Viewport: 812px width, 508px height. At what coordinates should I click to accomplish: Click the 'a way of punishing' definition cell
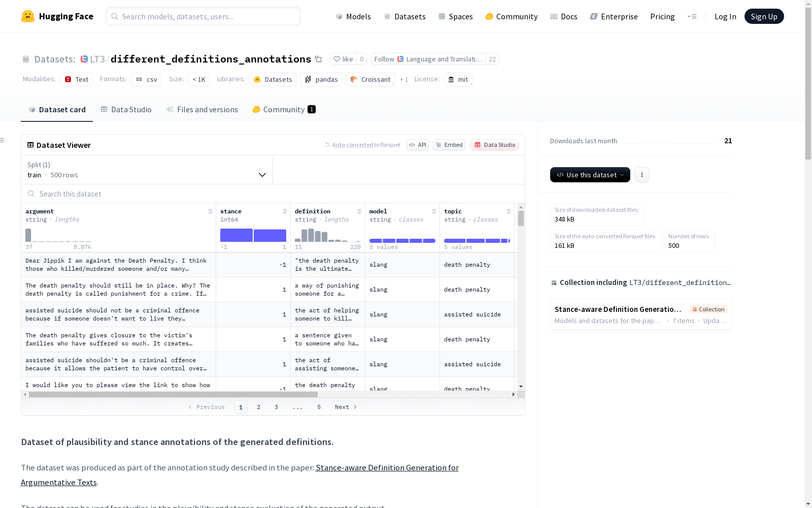tap(328, 290)
